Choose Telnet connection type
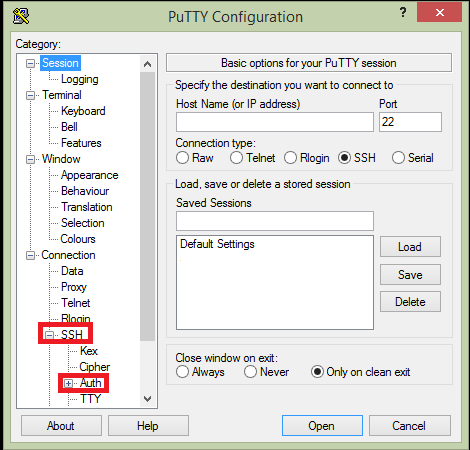The height and width of the screenshot is (450, 470). coord(236,158)
